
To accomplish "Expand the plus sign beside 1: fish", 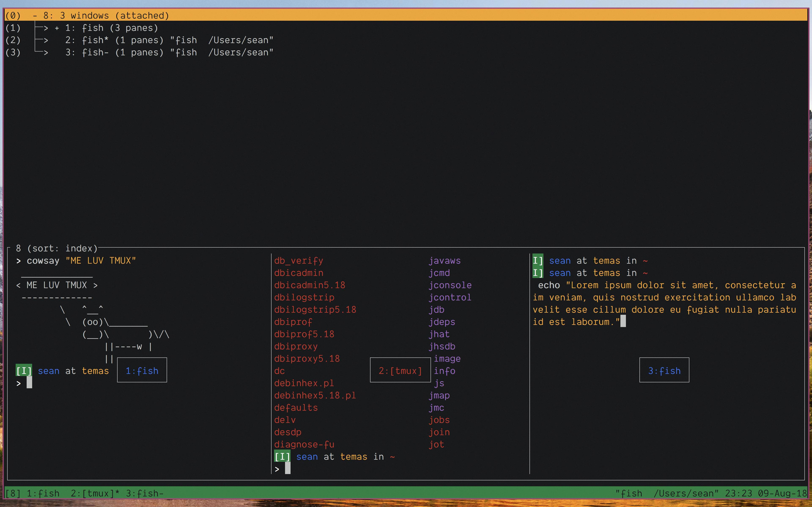I will click(57, 29).
